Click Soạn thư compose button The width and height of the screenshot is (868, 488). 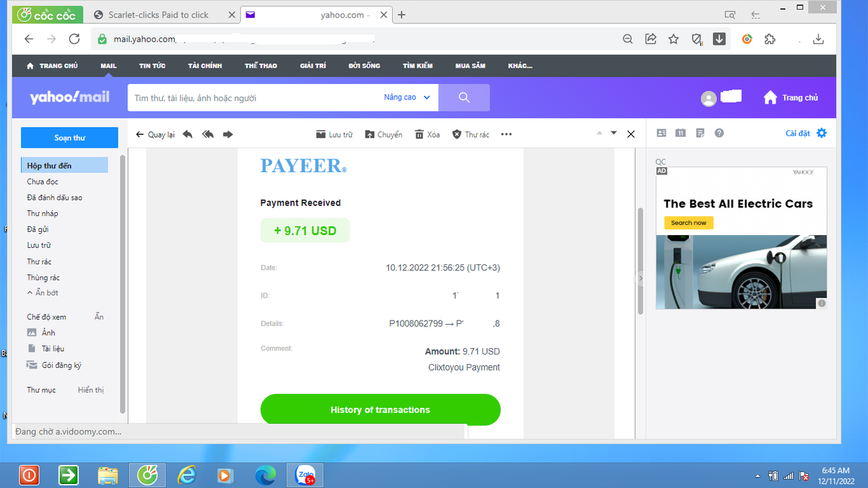click(x=69, y=138)
